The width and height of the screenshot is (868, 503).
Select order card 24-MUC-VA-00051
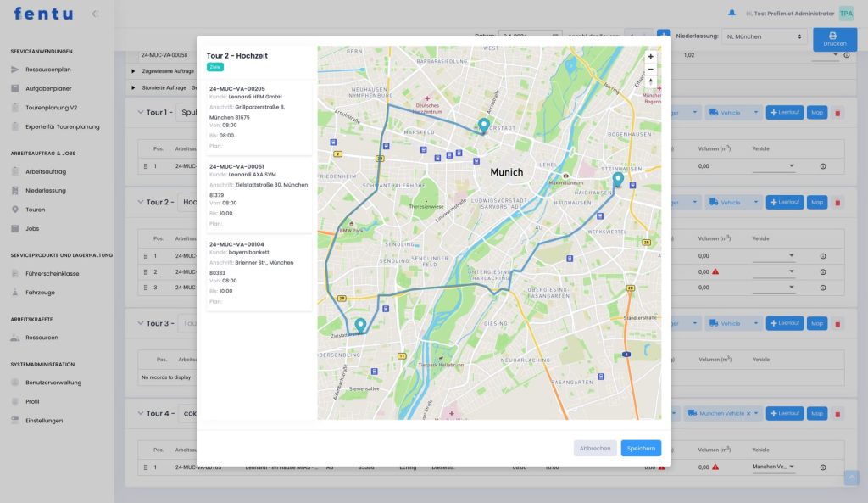[x=259, y=194]
